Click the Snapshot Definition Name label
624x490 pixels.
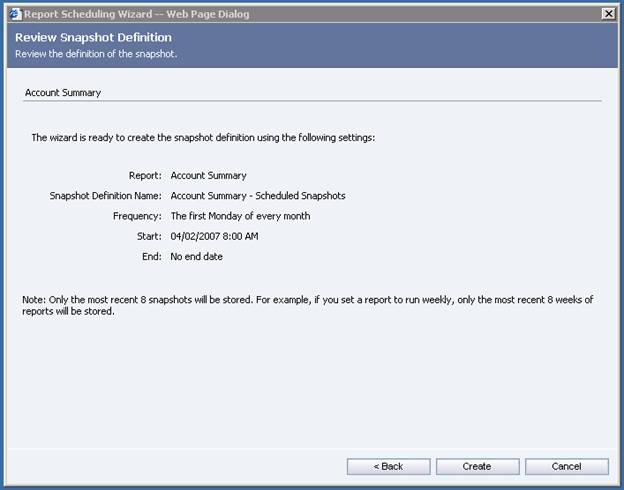coord(106,196)
